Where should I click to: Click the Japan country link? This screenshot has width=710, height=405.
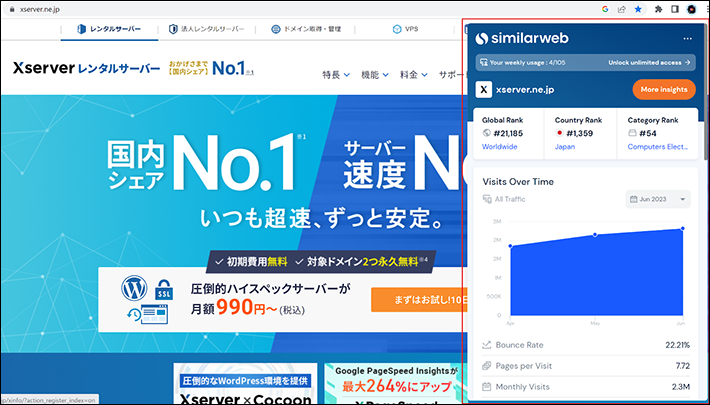(x=565, y=147)
